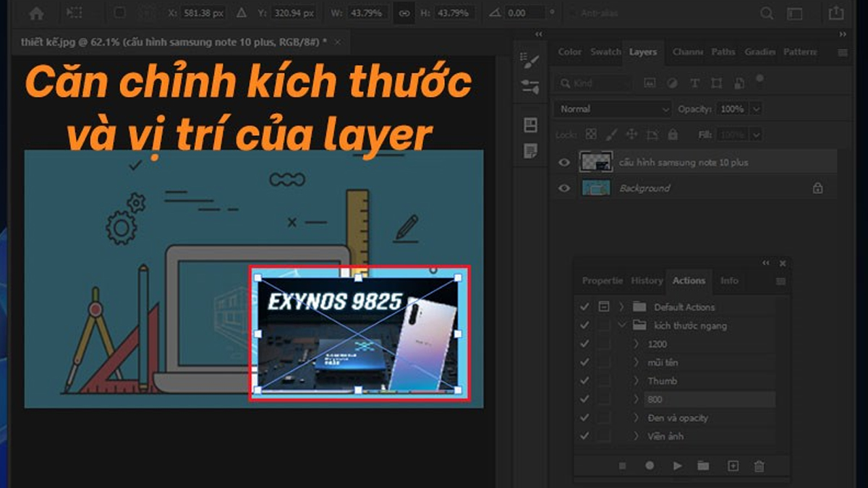Click the delete action trash icon
The width and height of the screenshot is (868, 488).
[759, 466]
